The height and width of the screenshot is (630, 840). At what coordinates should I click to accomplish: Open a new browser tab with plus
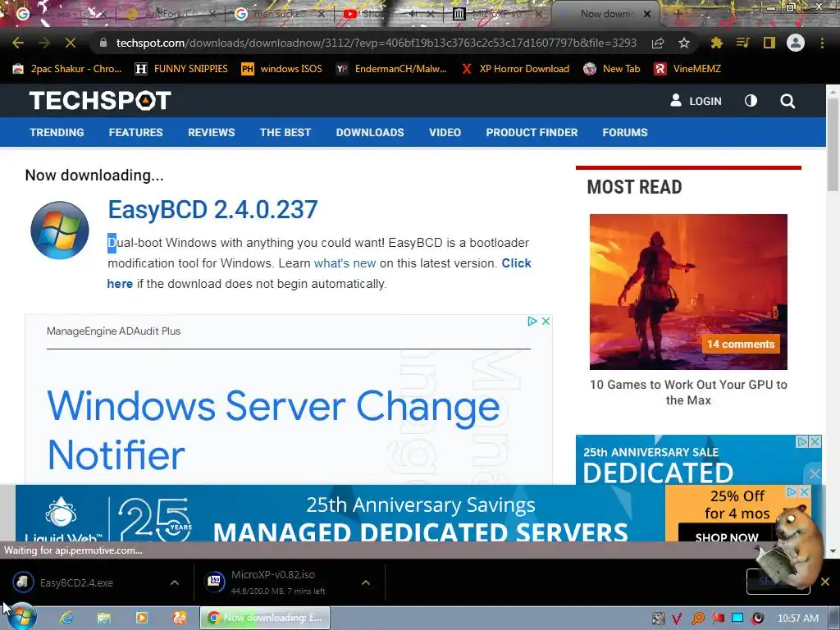point(678,14)
